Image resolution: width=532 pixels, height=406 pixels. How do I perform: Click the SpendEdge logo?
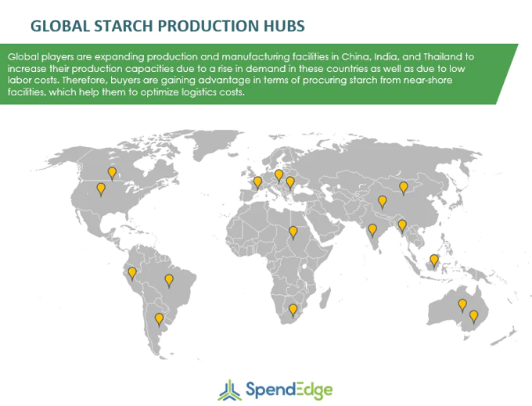[275, 390]
